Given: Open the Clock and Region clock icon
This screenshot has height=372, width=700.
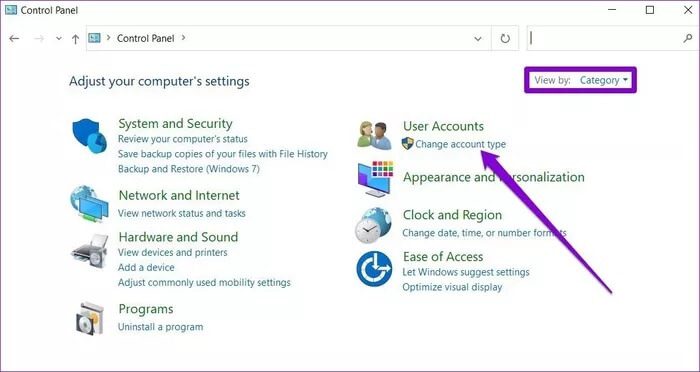Looking at the screenshot, I should (x=373, y=225).
